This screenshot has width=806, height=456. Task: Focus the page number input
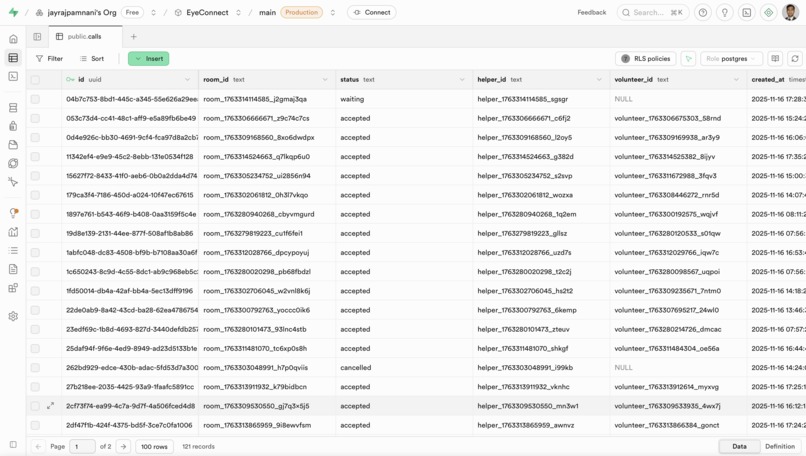pos(82,446)
